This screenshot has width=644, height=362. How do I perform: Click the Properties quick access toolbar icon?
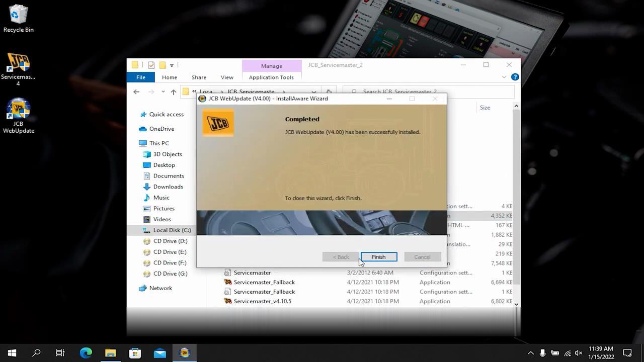(x=151, y=65)
